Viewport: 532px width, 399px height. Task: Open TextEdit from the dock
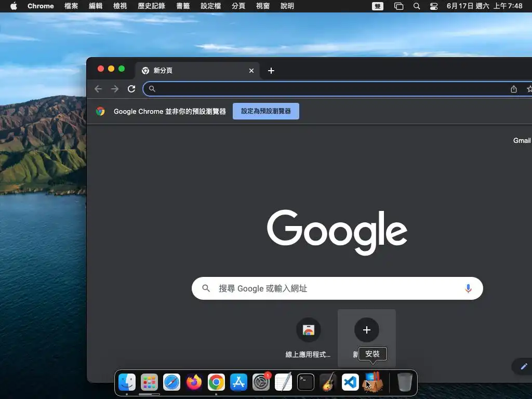pos(283,382)
